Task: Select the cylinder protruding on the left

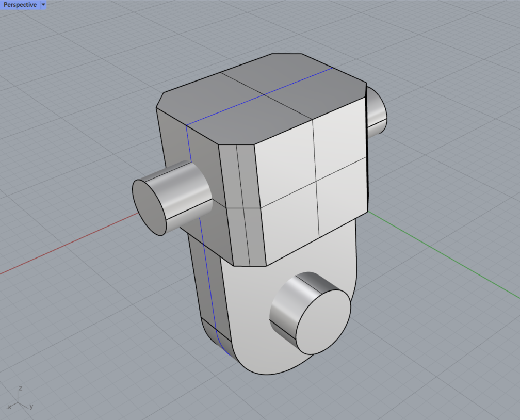Action: 172,198
